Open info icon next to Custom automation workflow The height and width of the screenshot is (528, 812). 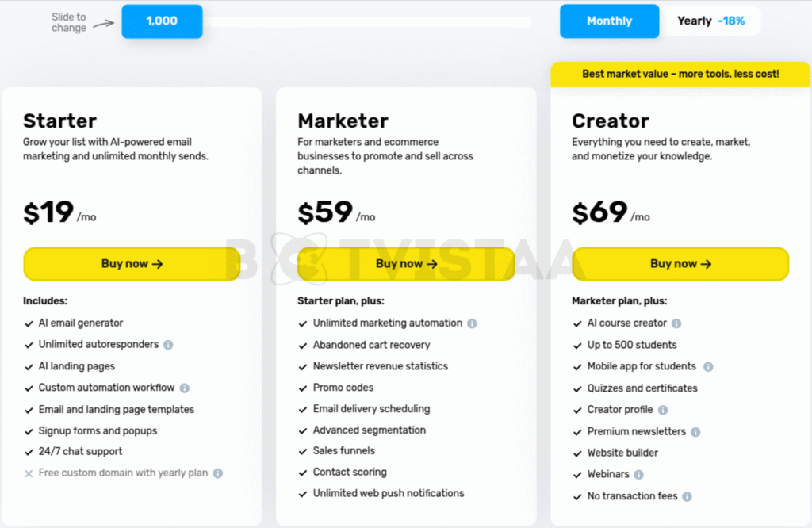184,388
